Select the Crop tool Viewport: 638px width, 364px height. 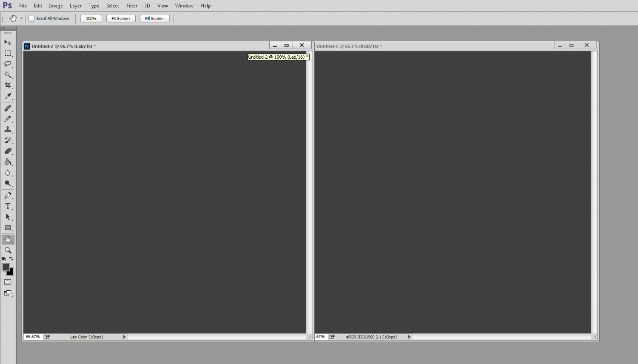pos(8,85)
